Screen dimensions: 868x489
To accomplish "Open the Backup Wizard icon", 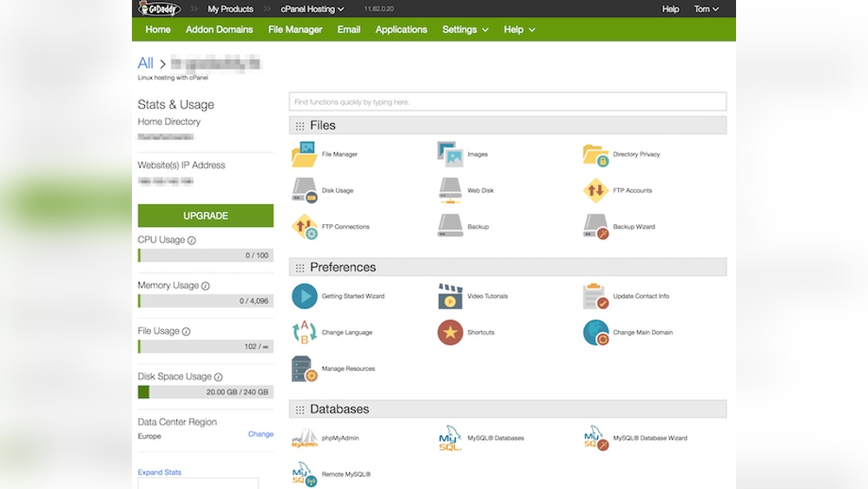I will 595,227.
